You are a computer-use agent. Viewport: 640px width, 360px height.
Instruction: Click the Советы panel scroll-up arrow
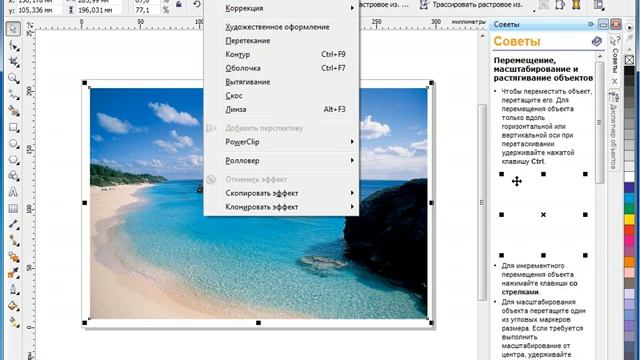tap(599, 56)
